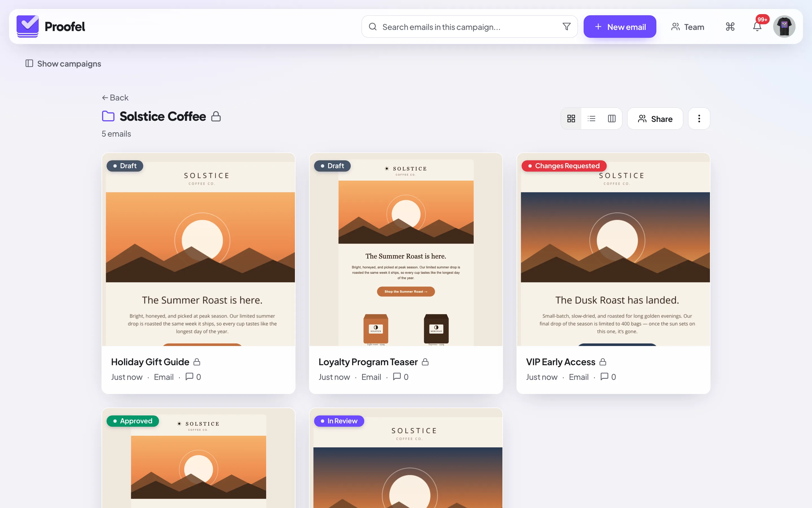812x508 pixels.
Task: Create a New email
Action: [620, 27]
